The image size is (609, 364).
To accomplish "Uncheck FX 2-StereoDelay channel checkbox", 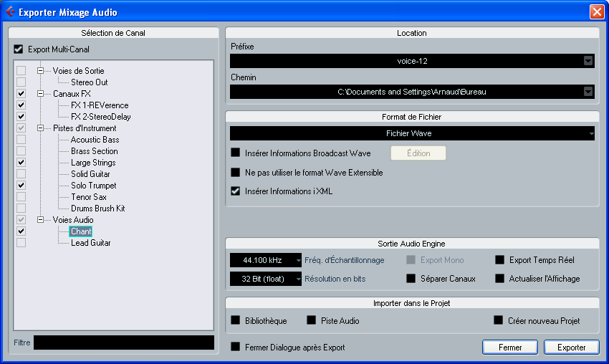I will (21, 117).
